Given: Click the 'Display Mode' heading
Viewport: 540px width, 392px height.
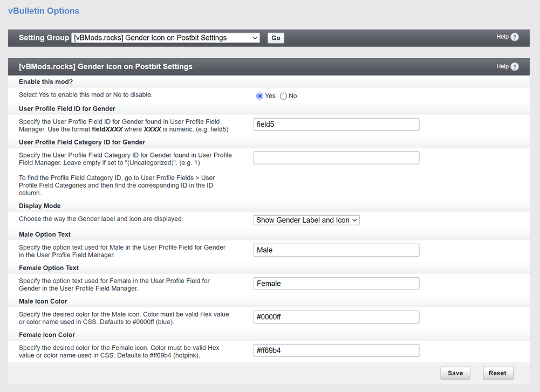Looking at the screenshot, I should click(39, 206).
